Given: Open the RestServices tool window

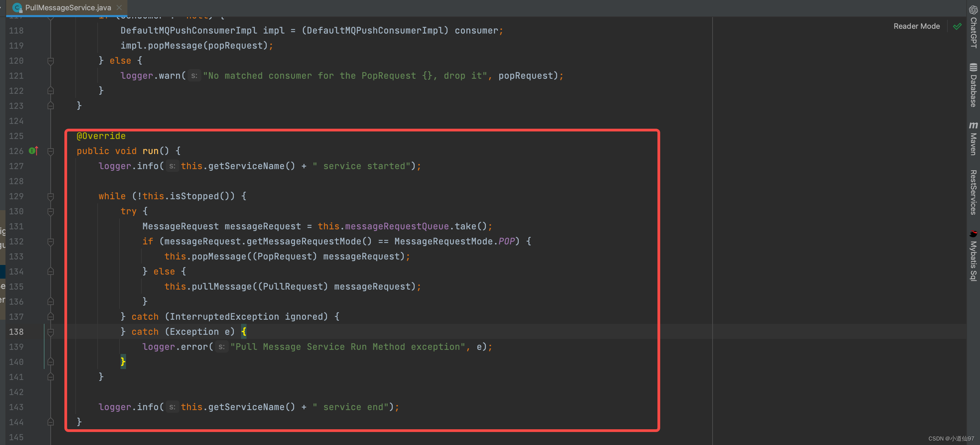Looking at the screenshot, I should point(973,192).
